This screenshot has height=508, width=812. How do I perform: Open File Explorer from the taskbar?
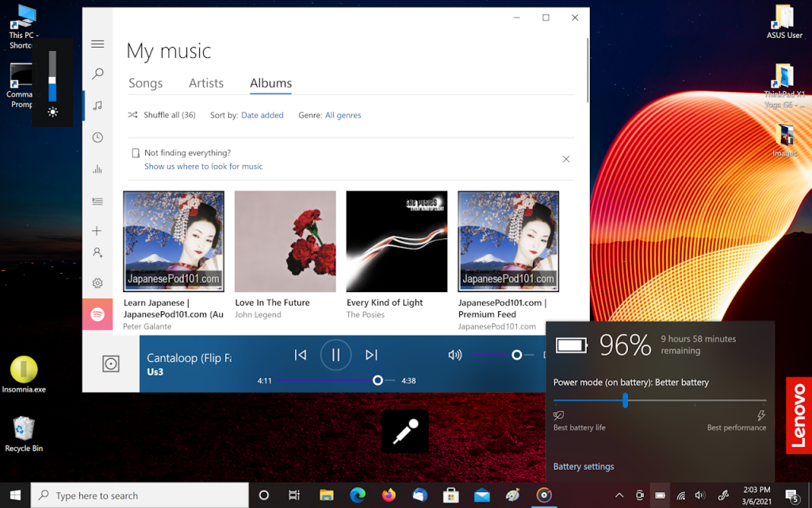(326, 495)
